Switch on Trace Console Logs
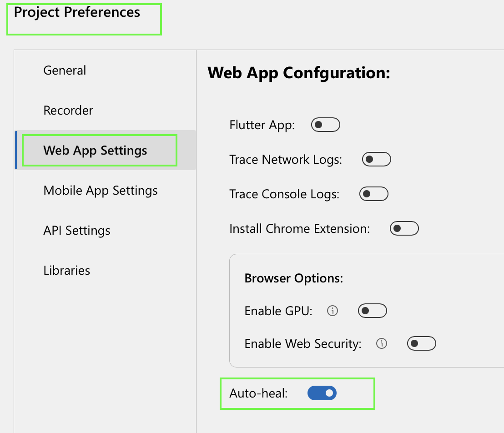This screenshot has width=504, height=433. click(373, 194)
